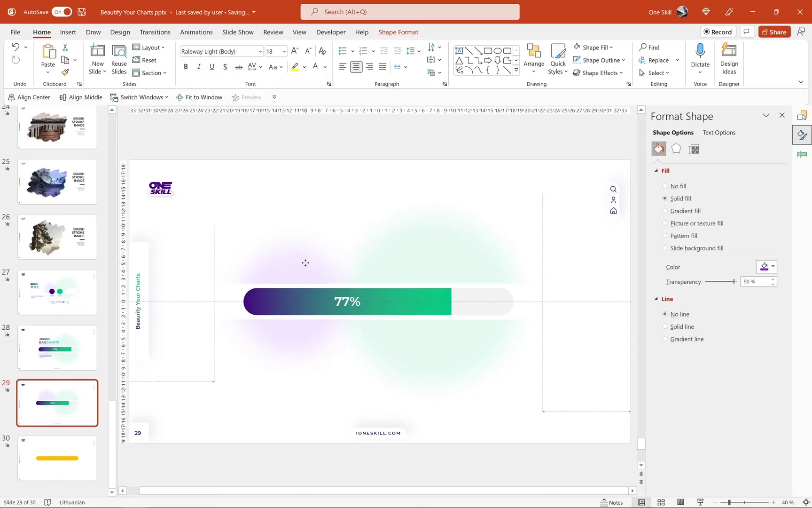The height and width of the screenshot is (508, 812).
Task: Switch to Slide Sorter view
Action: pyautogui.click(x=661, y=502)
